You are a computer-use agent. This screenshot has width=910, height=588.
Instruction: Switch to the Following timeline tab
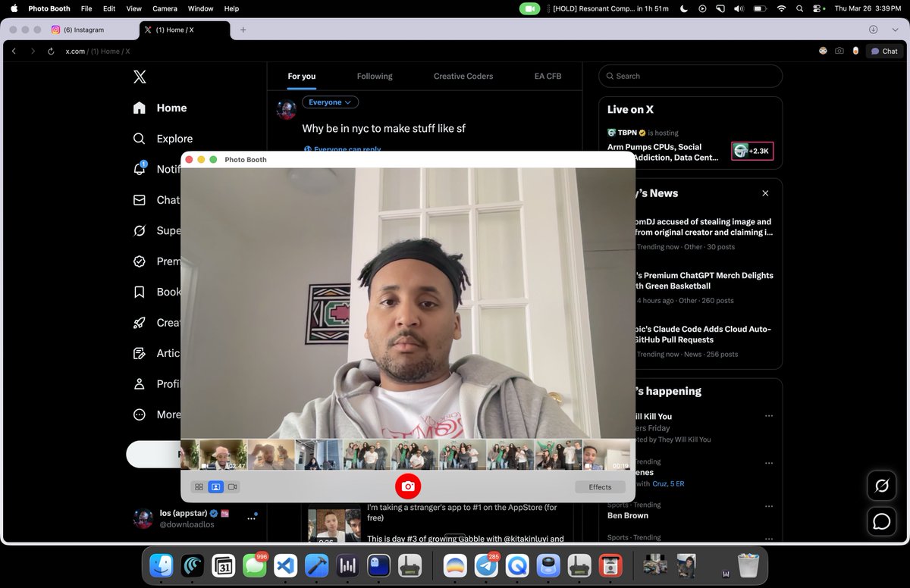point(375,77)
